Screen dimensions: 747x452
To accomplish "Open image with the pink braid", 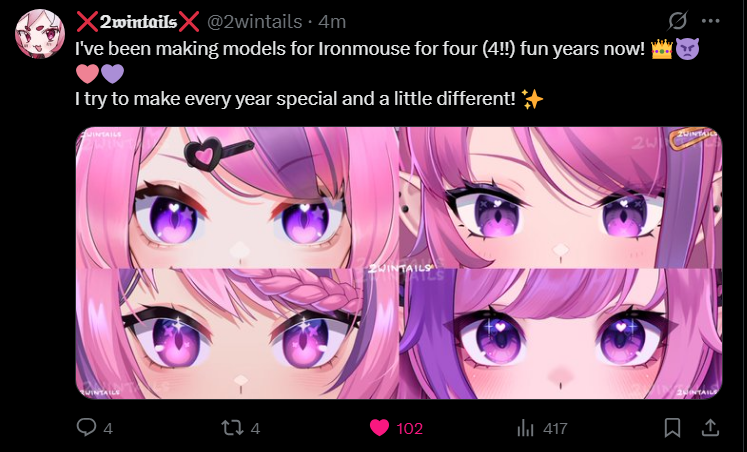I will (x=237, y=334).
